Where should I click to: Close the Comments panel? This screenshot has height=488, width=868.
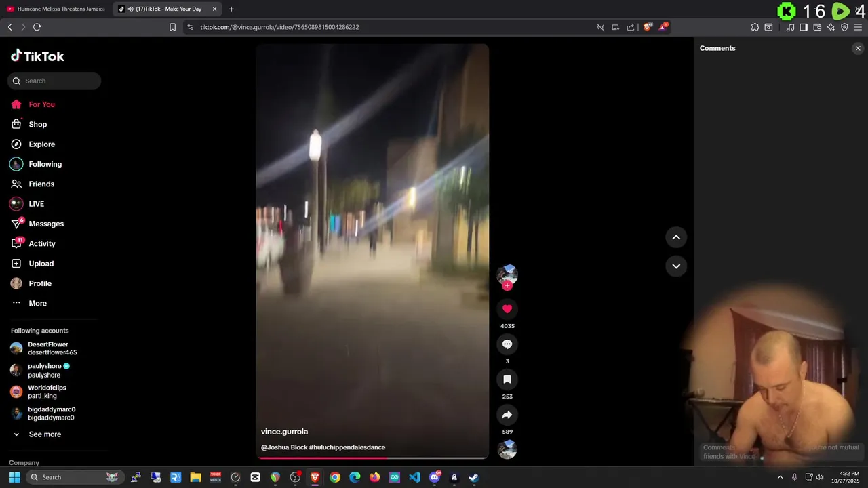tap(858, 48)
